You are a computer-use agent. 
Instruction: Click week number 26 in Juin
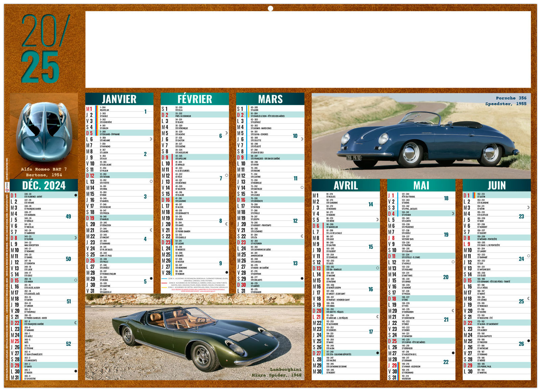click(x=521, y=344)
